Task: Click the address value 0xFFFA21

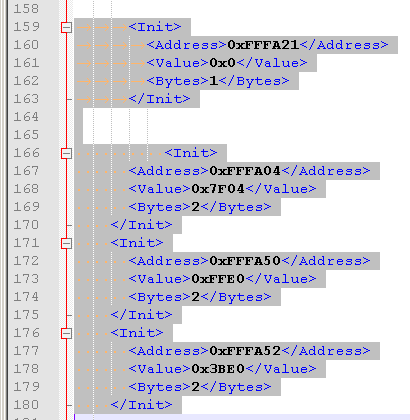Action: (x=263, y=45)
